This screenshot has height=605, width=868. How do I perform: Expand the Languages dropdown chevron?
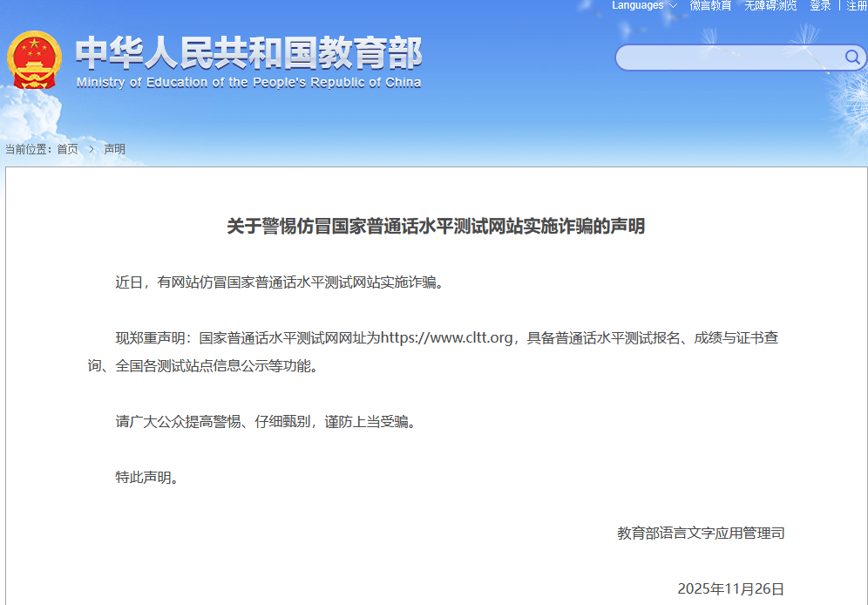click(x=673, y=6)
